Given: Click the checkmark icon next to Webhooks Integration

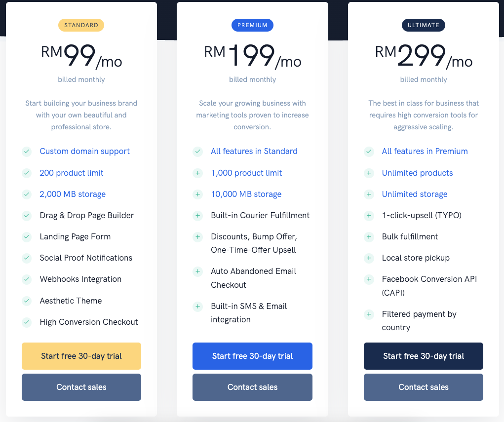Looking at the screenshot, I should 27,279.
